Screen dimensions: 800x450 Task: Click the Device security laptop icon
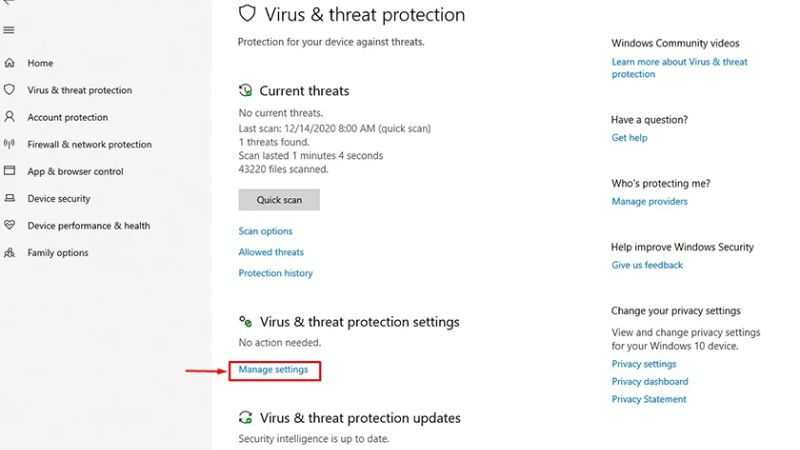pos(9,198)
